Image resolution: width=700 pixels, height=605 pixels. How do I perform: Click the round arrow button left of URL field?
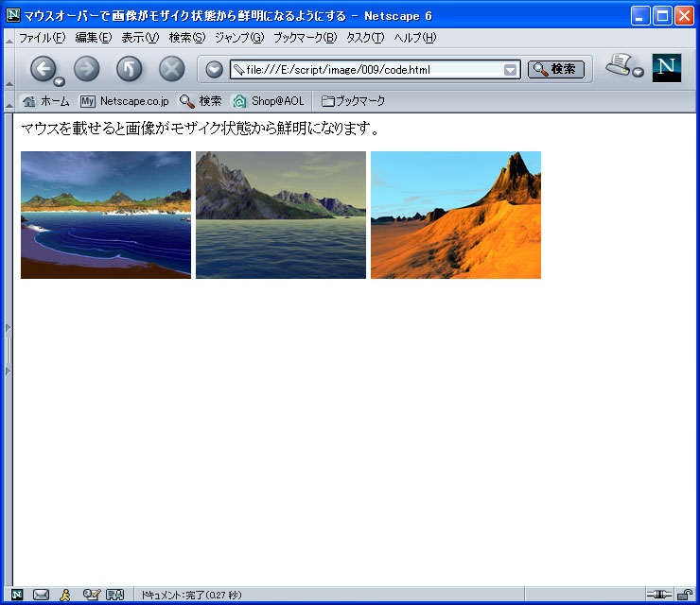coord(215,70)
